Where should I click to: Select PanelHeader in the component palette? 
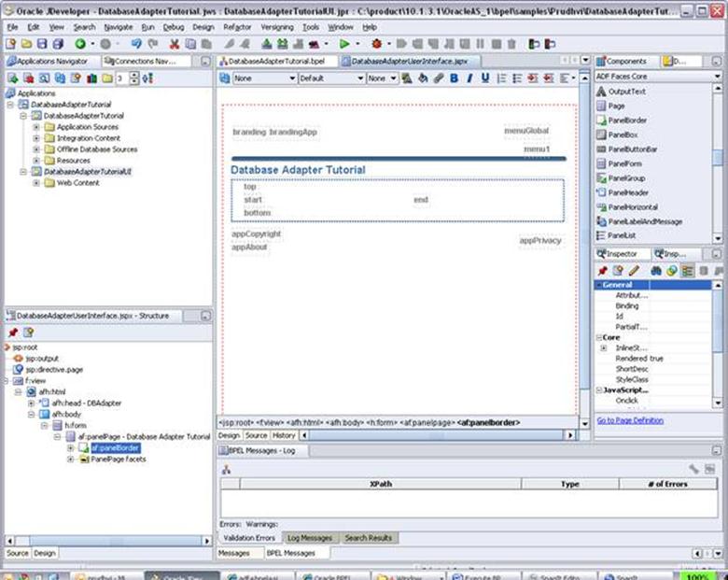tap(628, 192)
